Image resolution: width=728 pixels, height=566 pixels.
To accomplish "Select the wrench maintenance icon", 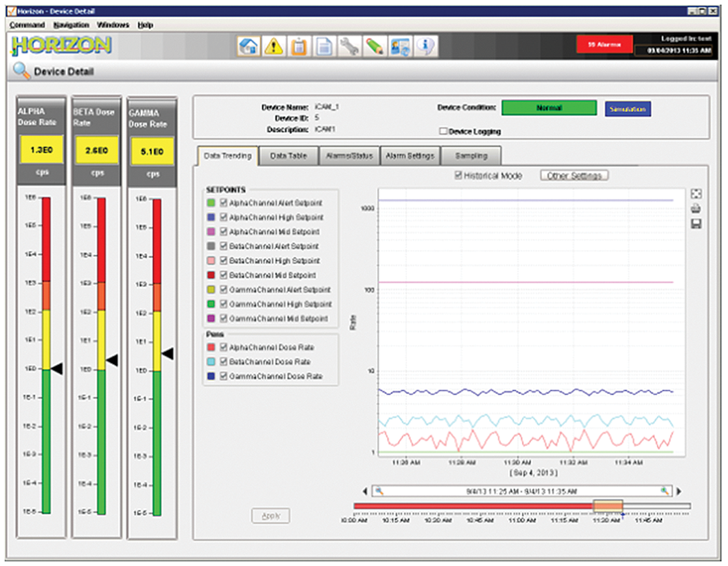I will pyautogui.click(x=350, y=46).
